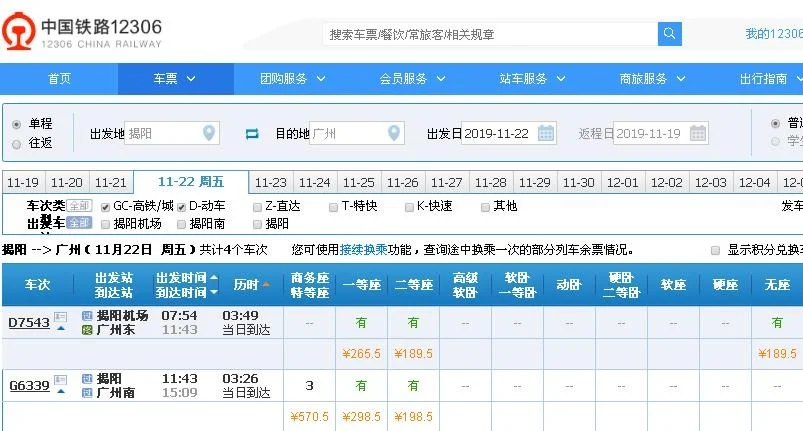This screenshot has height=431, width=803.
Task: Check the 揭阳南 departure station checkbox
Action: point(181,224)
